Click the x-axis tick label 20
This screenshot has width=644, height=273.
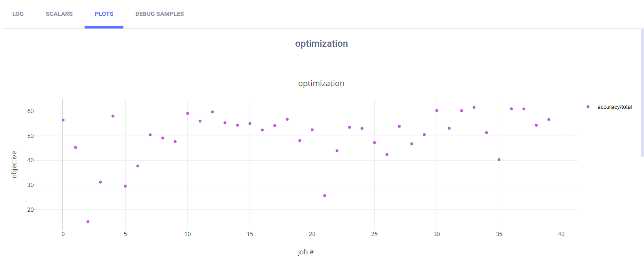pyautogui.click(x=312, y=234)
